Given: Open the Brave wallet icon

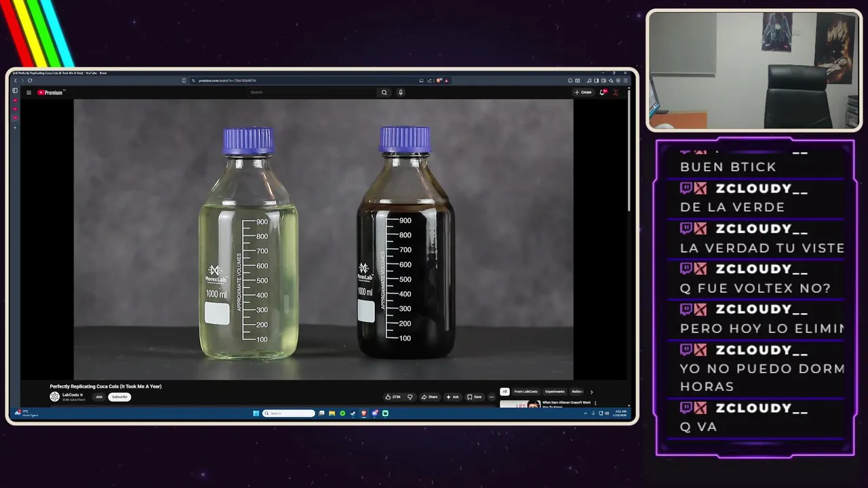Looking at the screenshot, I should pos(604,81).
